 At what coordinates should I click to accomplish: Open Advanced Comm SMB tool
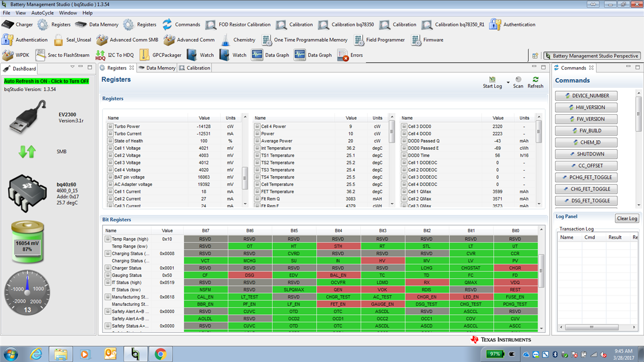pyautogui.click(x=127, y=40)
